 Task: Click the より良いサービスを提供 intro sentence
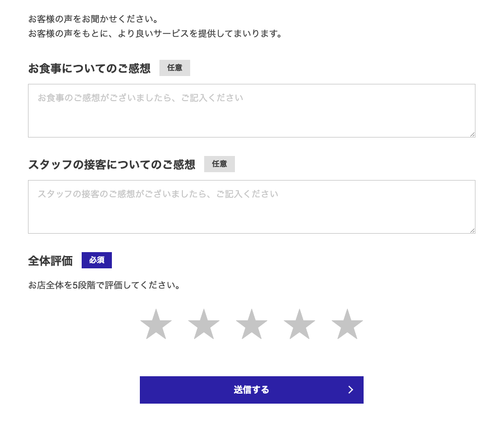click(156, 34)
